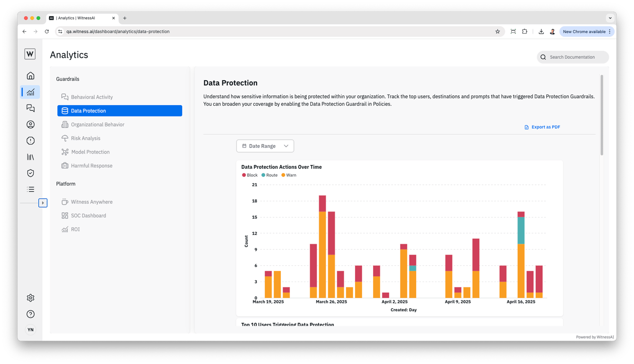Open the Chrome tab list chevron

[x=610, y=18]
